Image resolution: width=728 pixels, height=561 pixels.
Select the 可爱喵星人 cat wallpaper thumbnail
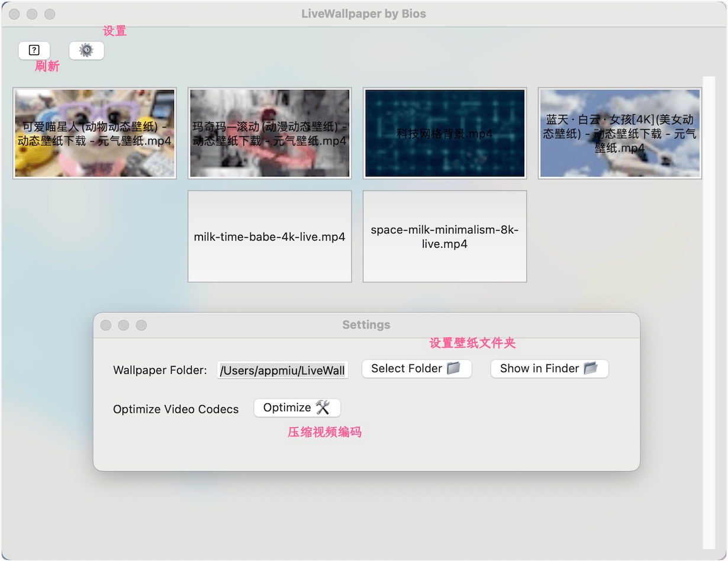tap(95, 134)
